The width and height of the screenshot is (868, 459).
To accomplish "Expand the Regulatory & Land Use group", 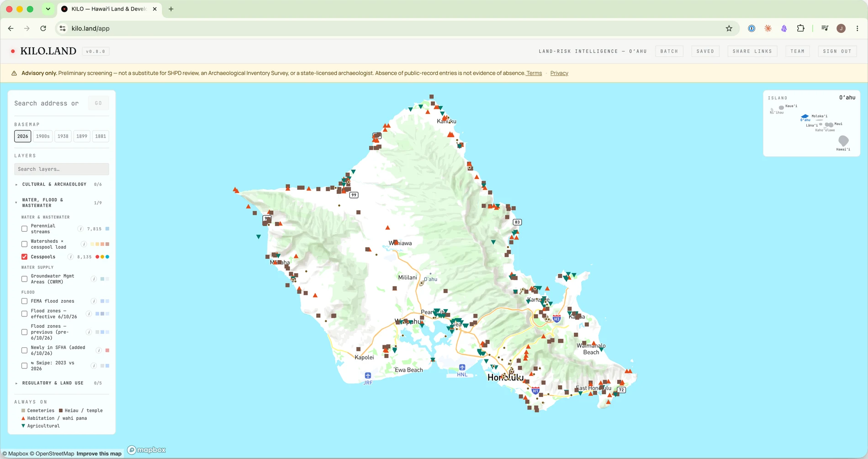I will point(58,383).
